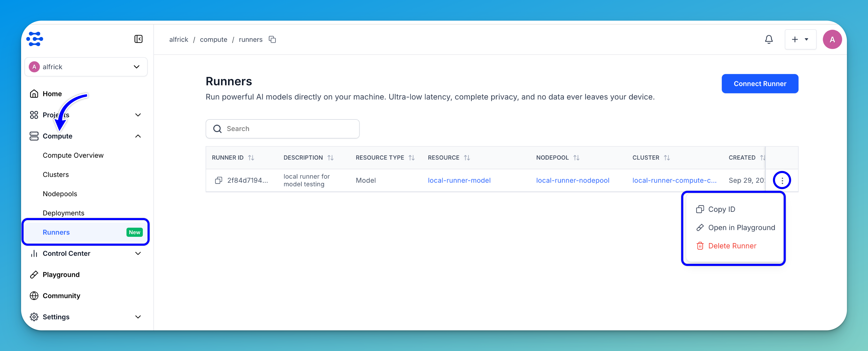Click the Connect Runner button
This screenshot has height=351, width=868.
(x=759, y=83)
